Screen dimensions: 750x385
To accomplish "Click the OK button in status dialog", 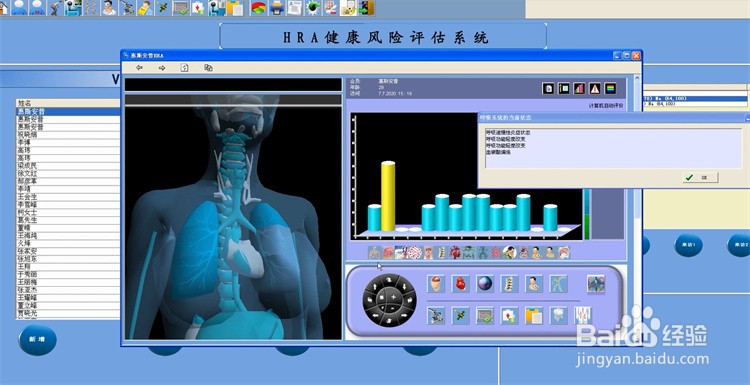I will tap(700, 177).
